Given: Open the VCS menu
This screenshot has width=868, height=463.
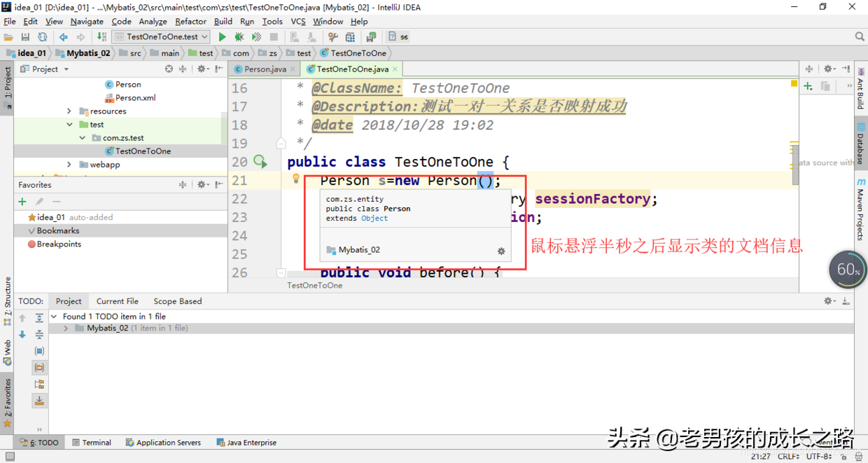Looking at the screenshot, I should coord(297,21).
